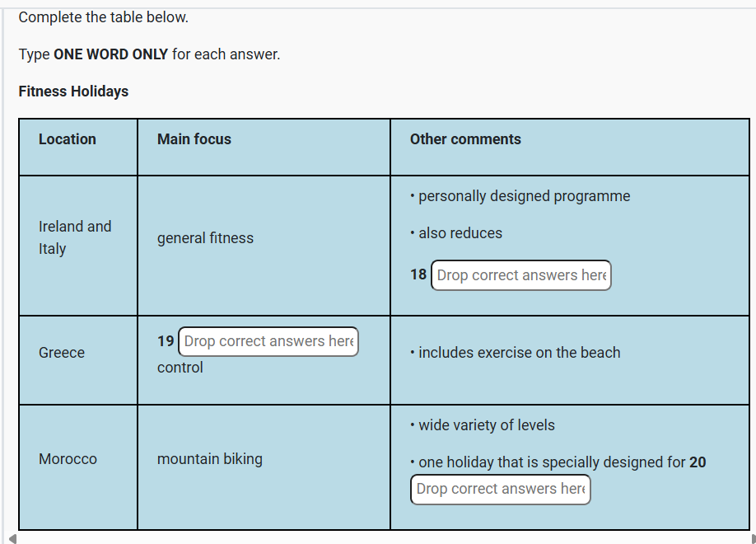
Task: Click the 'Location' column header
Action: 68,139
